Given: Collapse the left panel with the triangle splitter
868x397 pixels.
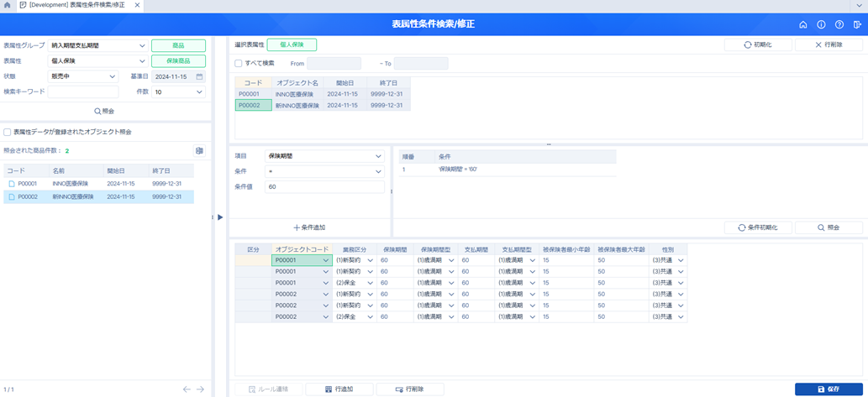Looking at the screenshot, I should (x=220, y=217).
